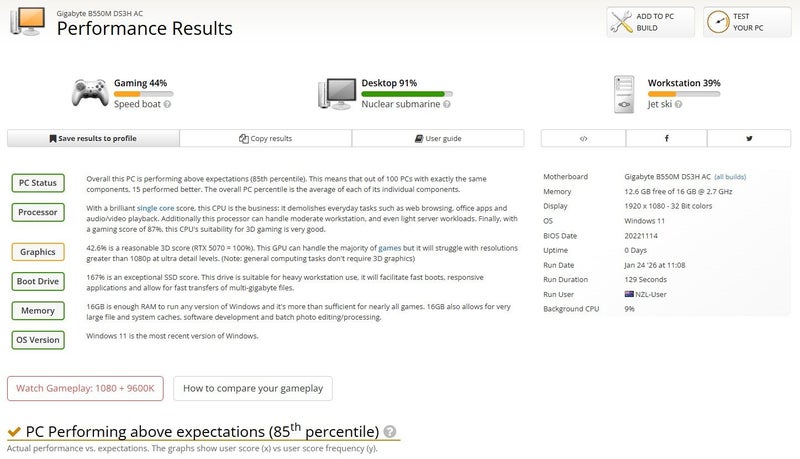Open help icon beside percentile heading
800x459 pixels.
click(389, 432)
